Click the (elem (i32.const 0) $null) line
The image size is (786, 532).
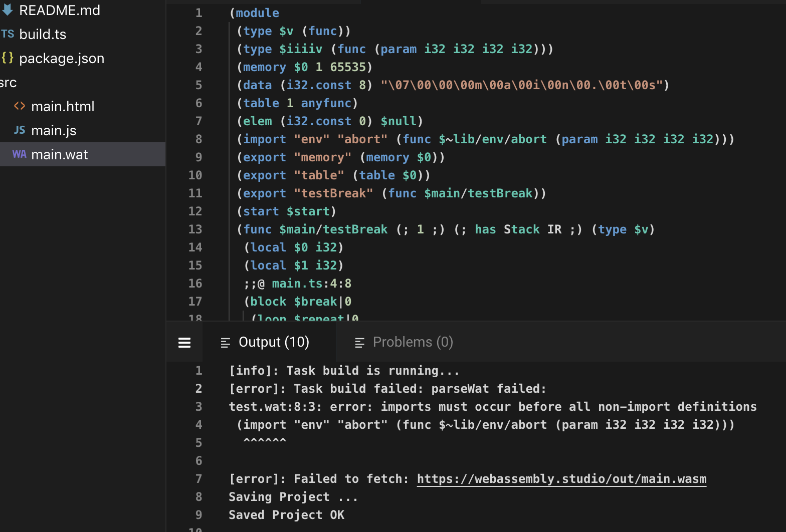(330, 121)
